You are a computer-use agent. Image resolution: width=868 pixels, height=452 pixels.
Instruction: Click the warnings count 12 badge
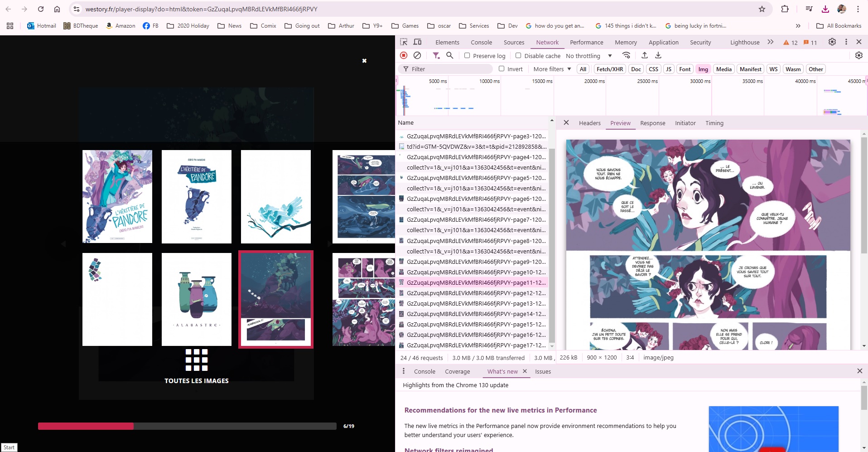[791, 42]
